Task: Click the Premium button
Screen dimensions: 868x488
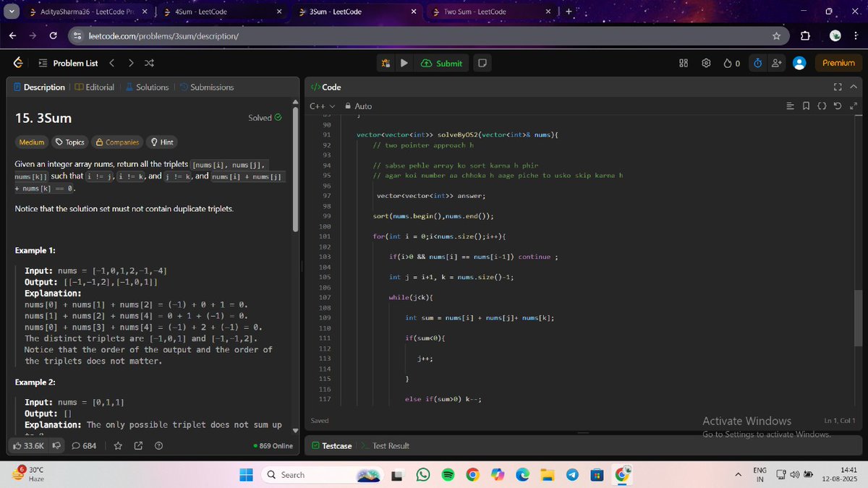Action: (x=838, y=63)
